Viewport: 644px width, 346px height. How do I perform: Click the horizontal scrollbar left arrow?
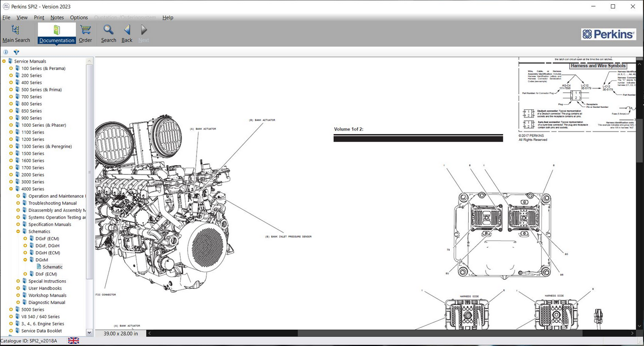pyautogui.click(x=150, y=333)
